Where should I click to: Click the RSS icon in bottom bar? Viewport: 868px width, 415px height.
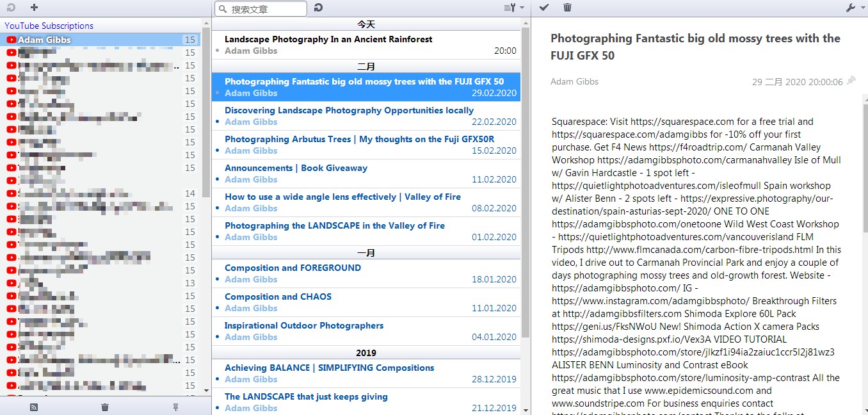(x=34, y=407)
